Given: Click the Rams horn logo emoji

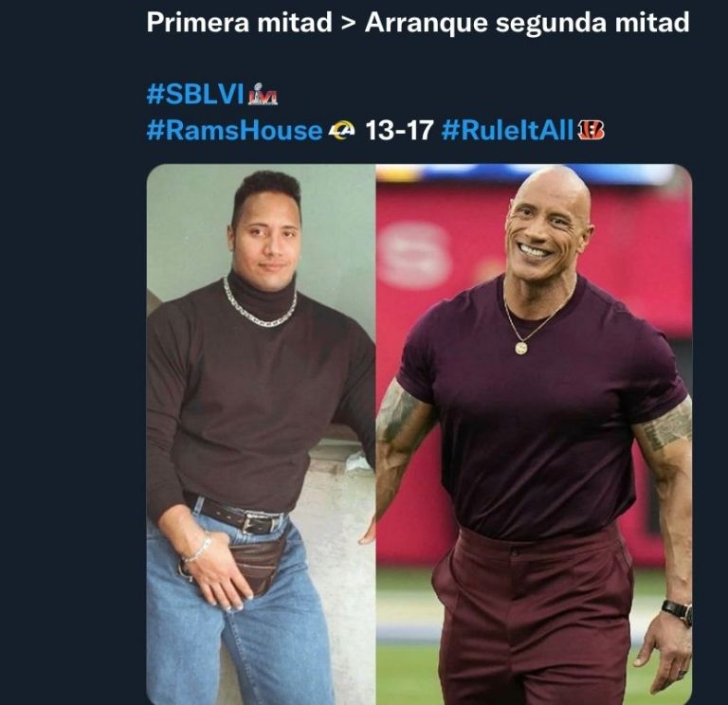Looking at the screenshot, I should click(341, 130).
